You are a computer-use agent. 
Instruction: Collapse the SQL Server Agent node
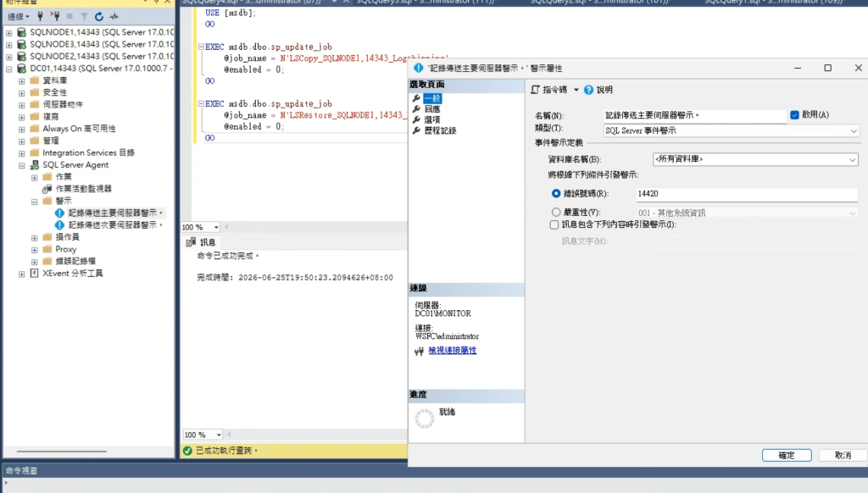(x=21, y=165)
